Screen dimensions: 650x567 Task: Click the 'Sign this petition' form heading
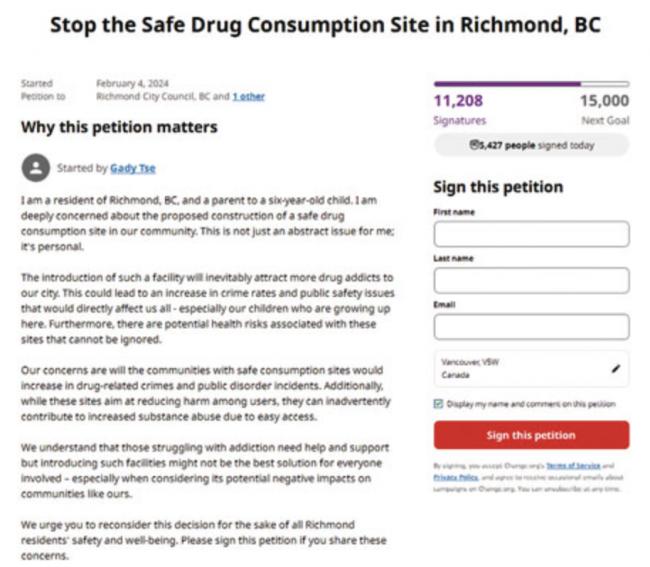point(497,187)
